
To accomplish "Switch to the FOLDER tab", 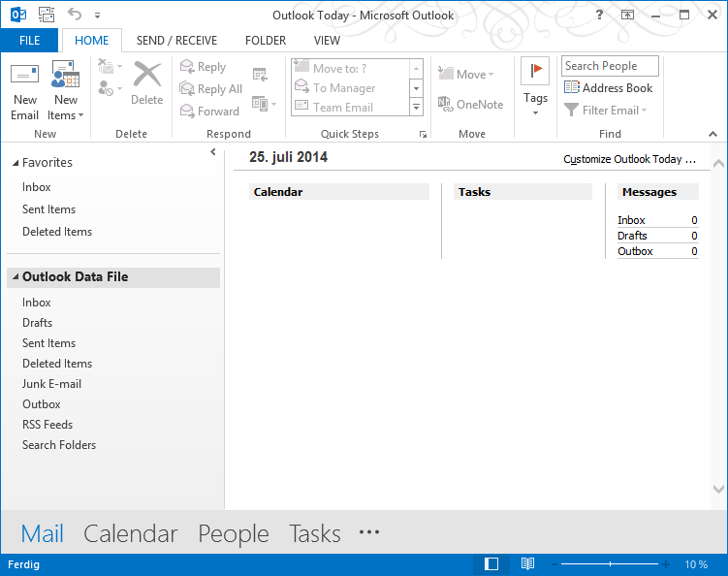I will [x=266, y=41].
